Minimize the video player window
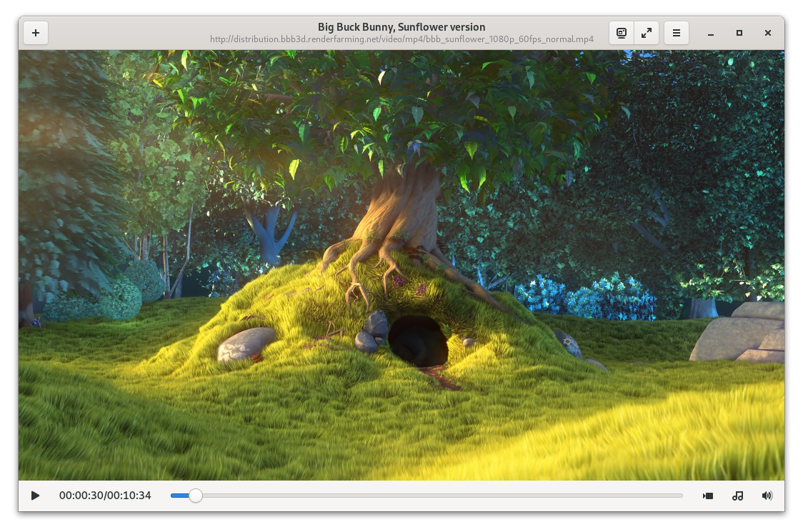The height and width of the screenshot is (532, 803). [711, 33]
